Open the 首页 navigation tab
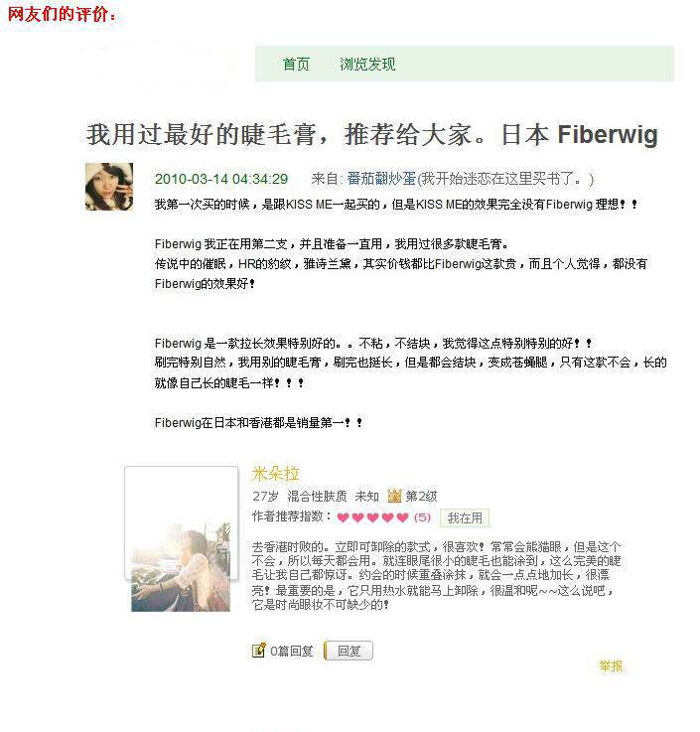 [x=296, y=64]
